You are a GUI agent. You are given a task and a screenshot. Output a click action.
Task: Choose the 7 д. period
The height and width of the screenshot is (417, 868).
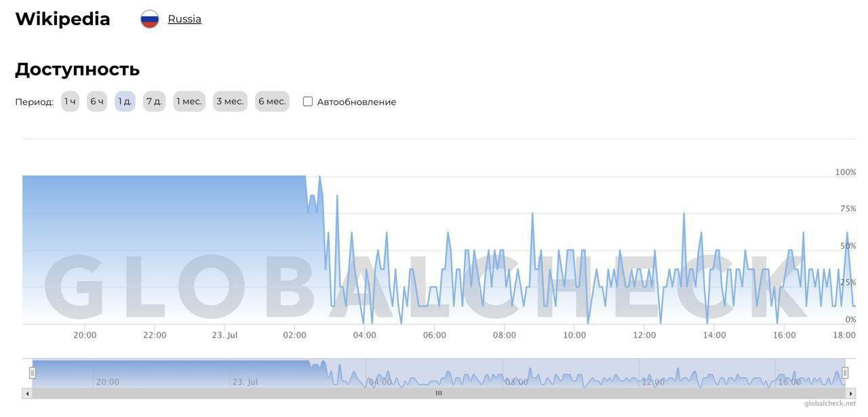click(x=154, y=102)
